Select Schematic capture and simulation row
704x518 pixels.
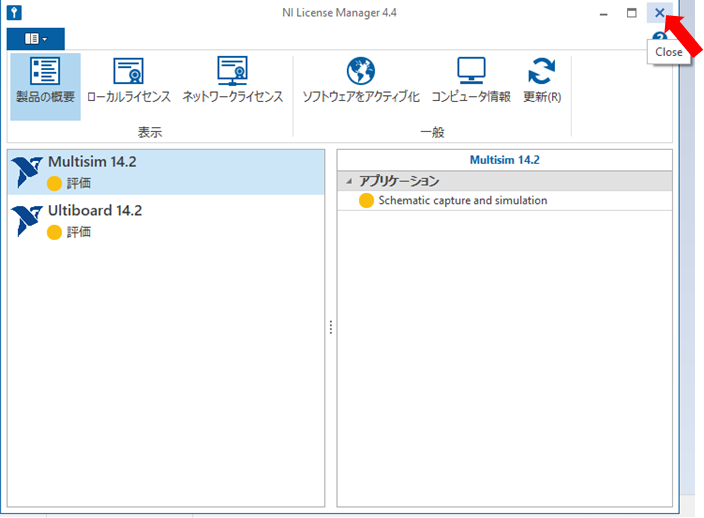505,201
